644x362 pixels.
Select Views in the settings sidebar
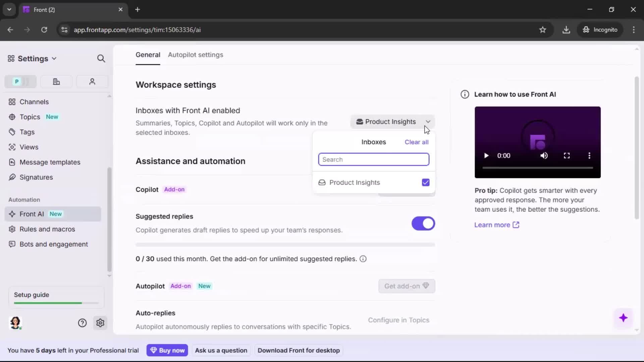tap(28, 147)
